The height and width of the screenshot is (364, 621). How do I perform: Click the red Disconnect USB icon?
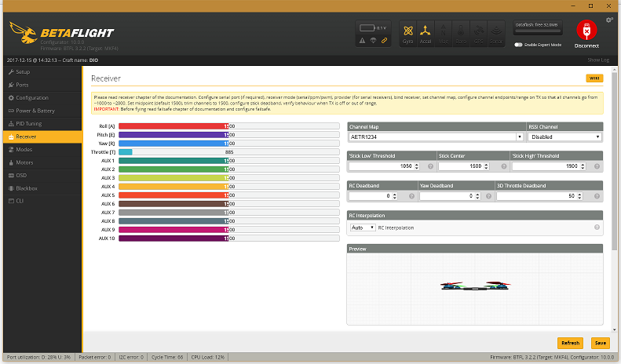pos(586,31)
